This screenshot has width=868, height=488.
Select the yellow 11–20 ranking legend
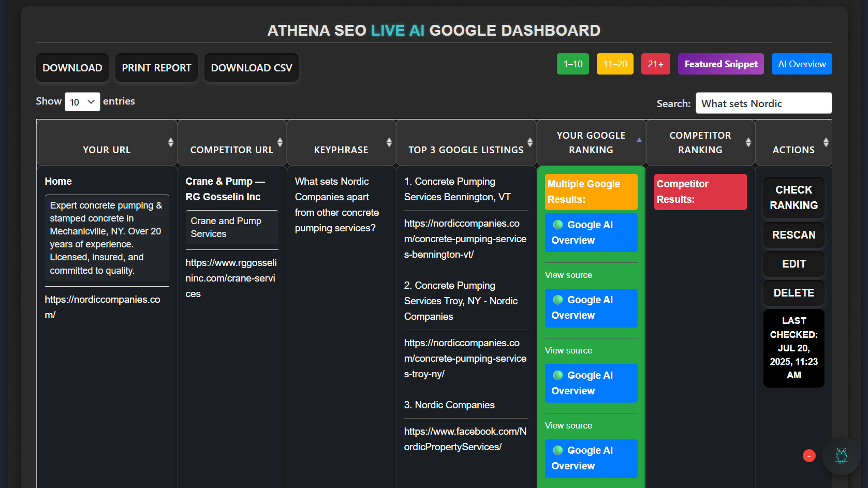pos(615,64)
